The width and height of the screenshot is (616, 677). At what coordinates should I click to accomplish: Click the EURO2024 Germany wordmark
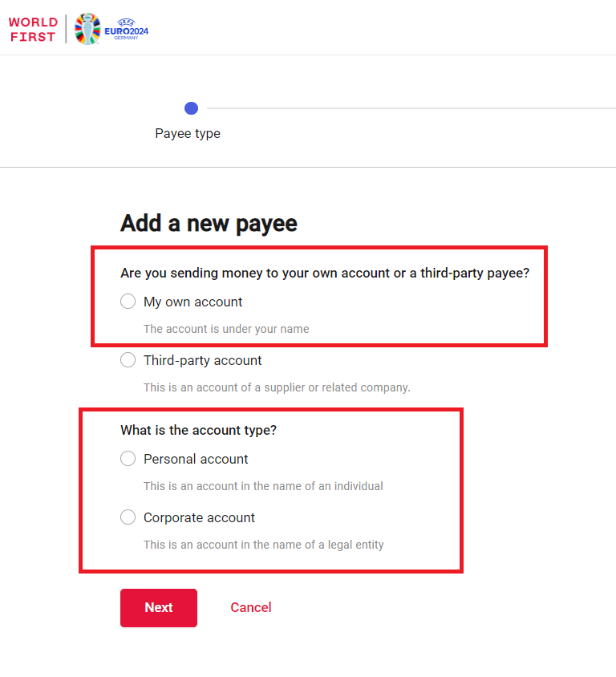point(126,30)
